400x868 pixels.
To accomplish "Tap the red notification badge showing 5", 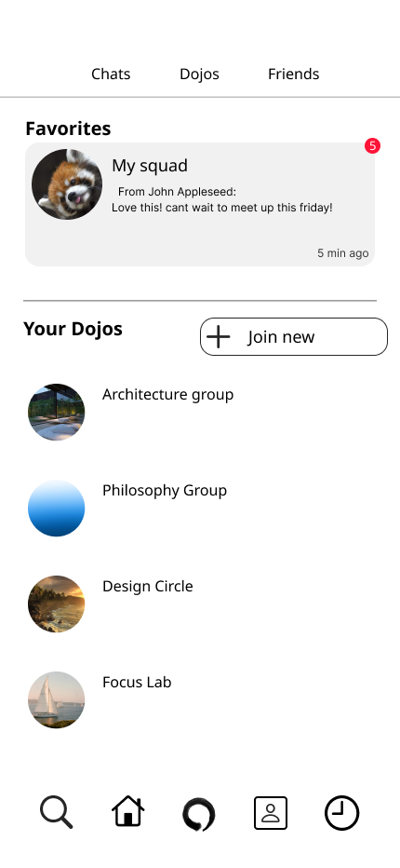I will click(x=372, y=145).
